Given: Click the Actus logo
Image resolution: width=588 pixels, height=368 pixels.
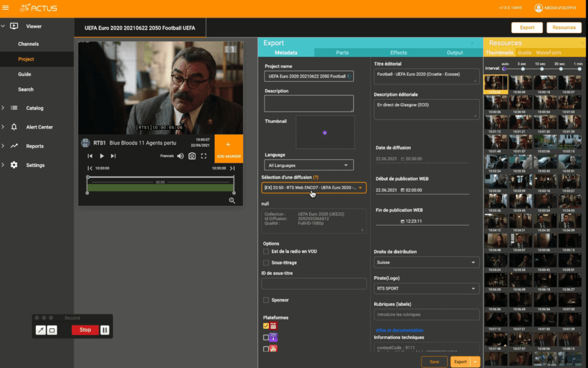Looking at the screenshot, I should tap(39, 8).
